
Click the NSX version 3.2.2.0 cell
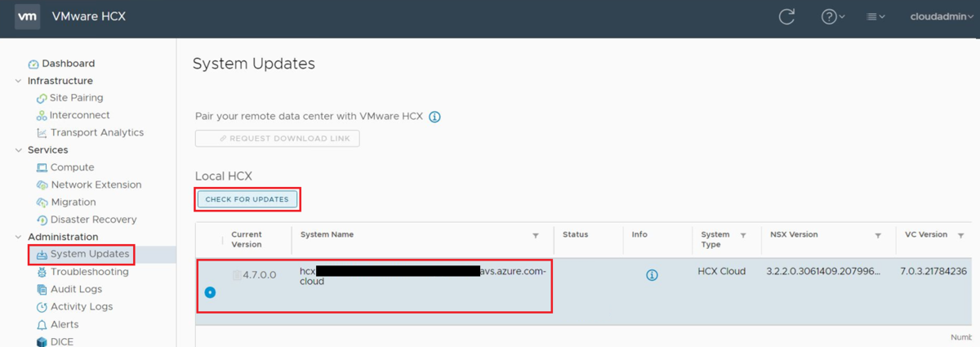point(824,271)
